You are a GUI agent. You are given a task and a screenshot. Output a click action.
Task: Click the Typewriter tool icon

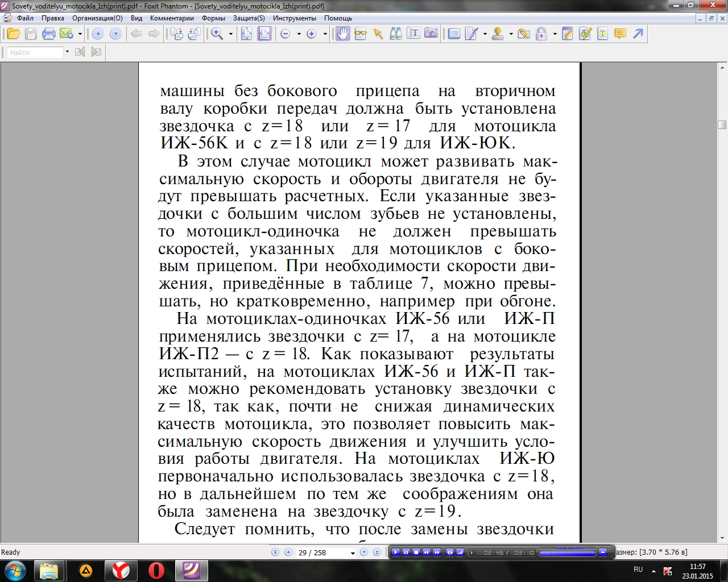click(x=603, y=34)
